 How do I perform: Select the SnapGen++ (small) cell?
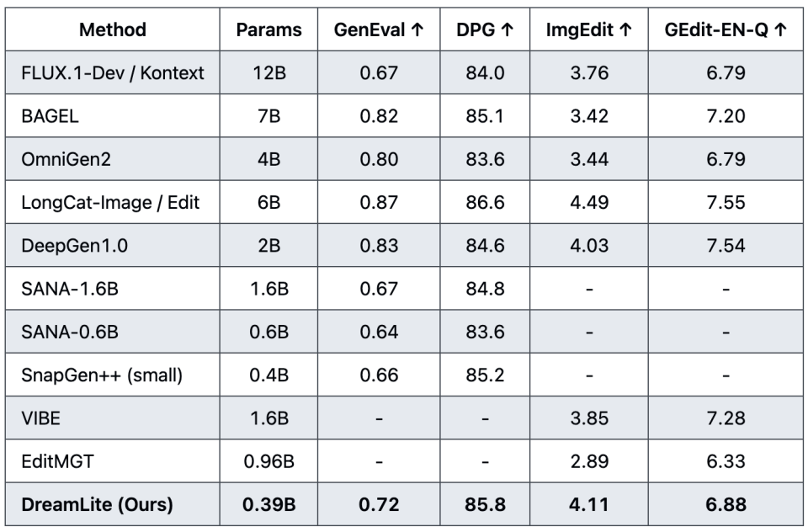[x=112, y=375]
